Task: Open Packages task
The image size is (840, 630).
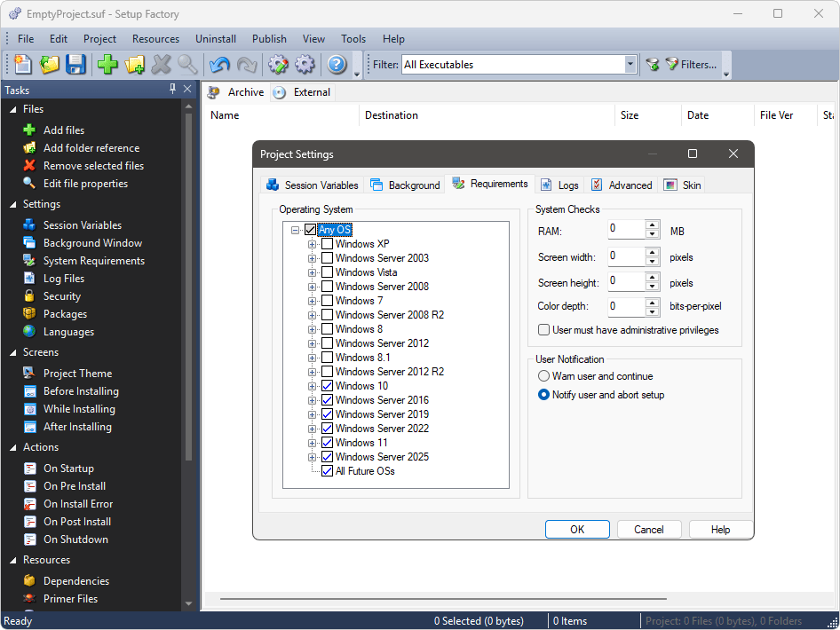Action: (65, 313)
